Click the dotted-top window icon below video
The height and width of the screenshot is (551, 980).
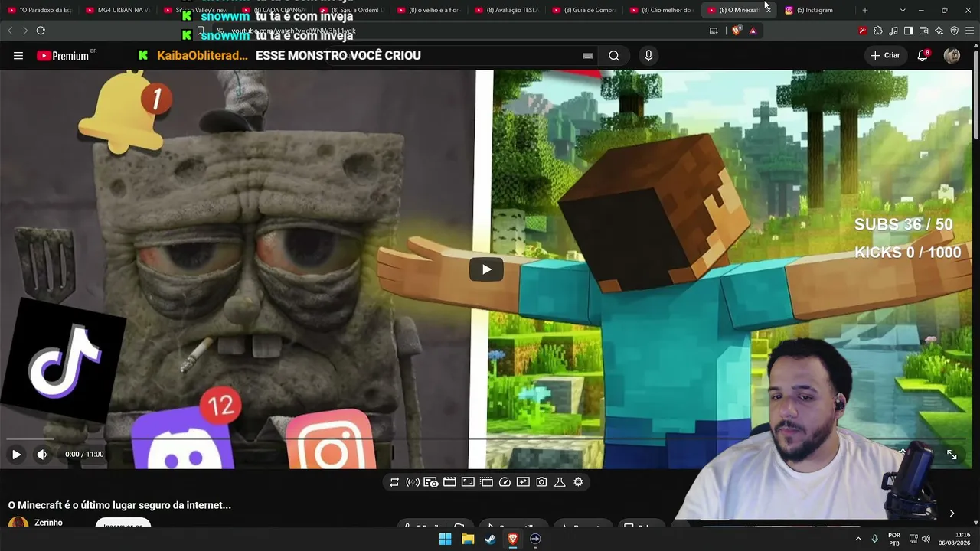[x=486, y=482]
